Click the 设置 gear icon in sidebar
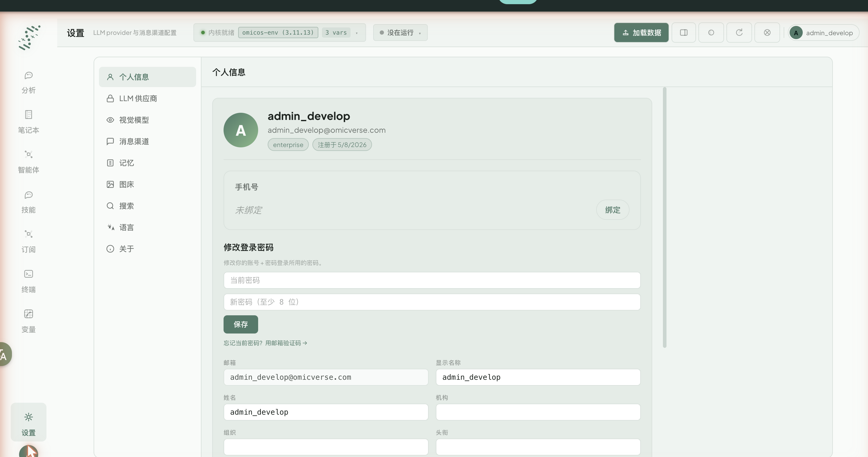Viewport: 868px width, 457px height. [29, 417]
